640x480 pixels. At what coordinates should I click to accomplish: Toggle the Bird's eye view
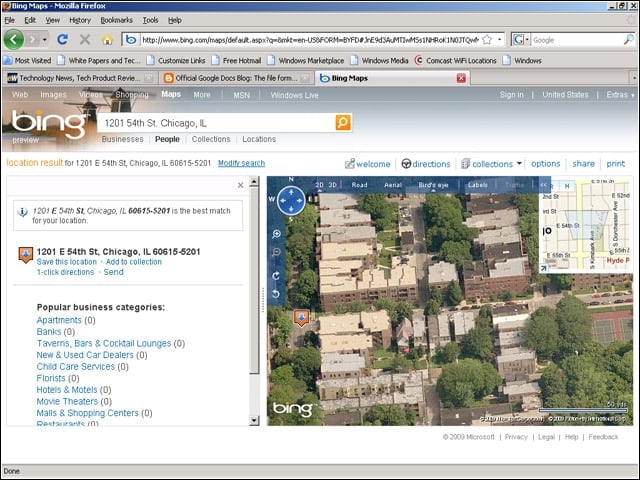pos(433,185)
